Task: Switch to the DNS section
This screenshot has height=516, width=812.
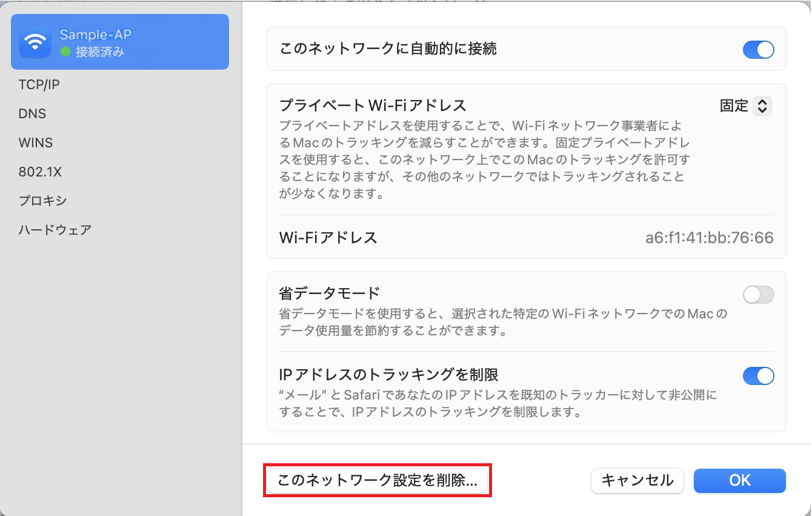Action: tap(33, 114)
